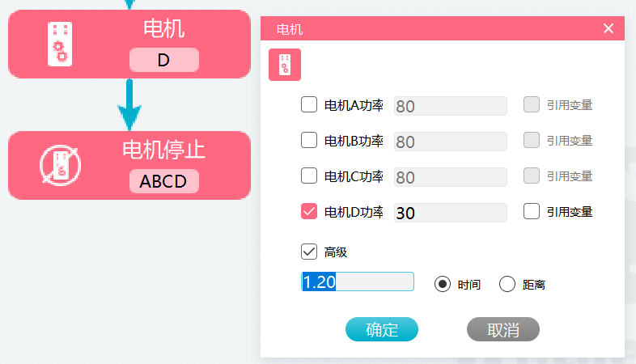Cancel with the 取消 button

point(503,329)
